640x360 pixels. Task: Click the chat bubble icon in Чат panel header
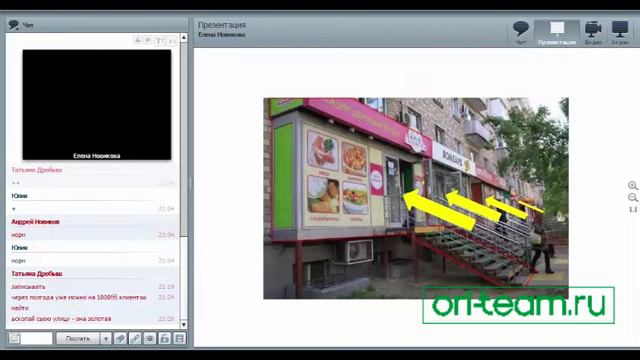pyautogui.click(x=13, y=25)
